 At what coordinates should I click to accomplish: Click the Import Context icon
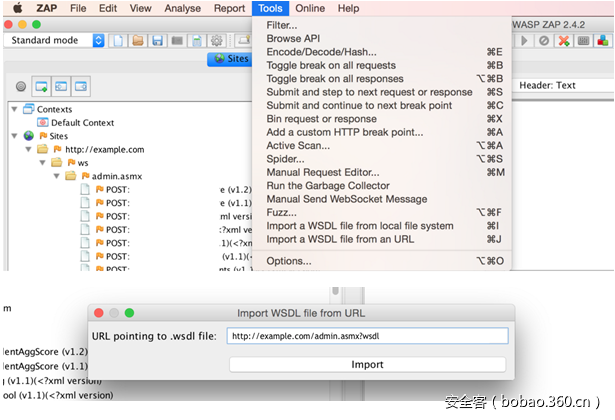[x=60, y=87]
